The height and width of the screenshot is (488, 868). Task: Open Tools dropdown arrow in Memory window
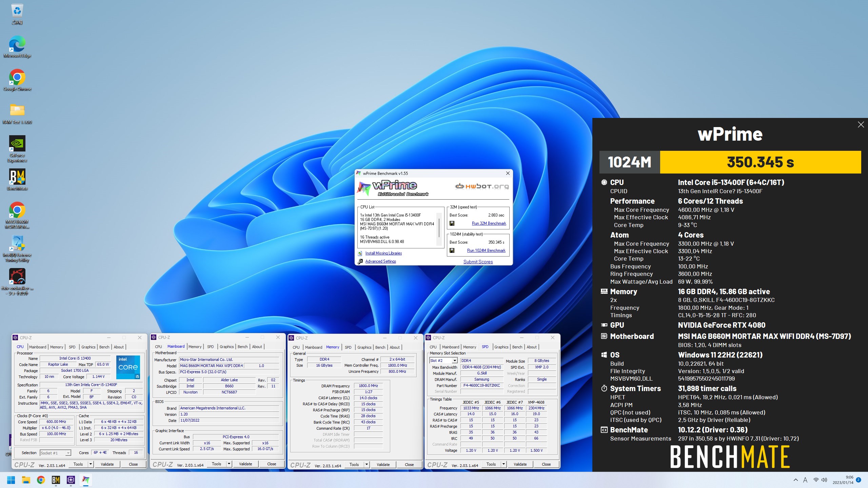click(367, 464)
